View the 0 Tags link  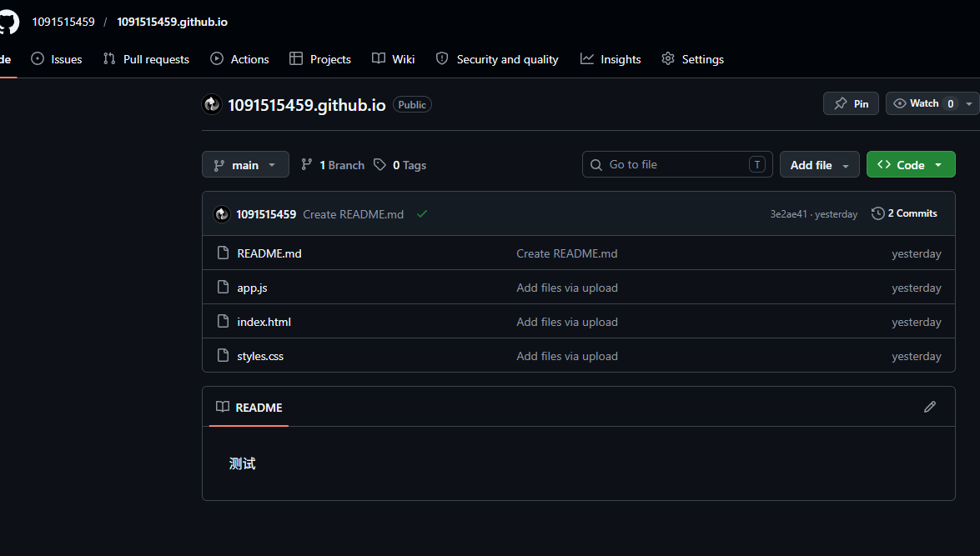click(x=400, y=165)
